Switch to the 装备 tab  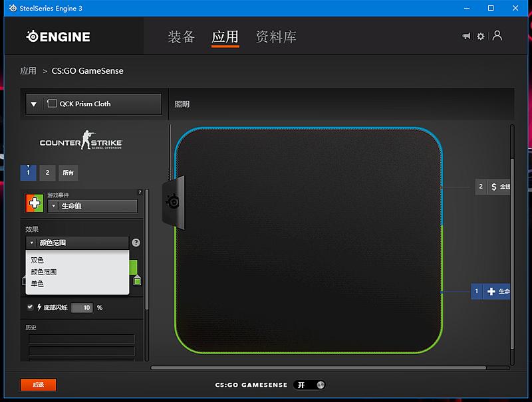click(x=182, y=37)
